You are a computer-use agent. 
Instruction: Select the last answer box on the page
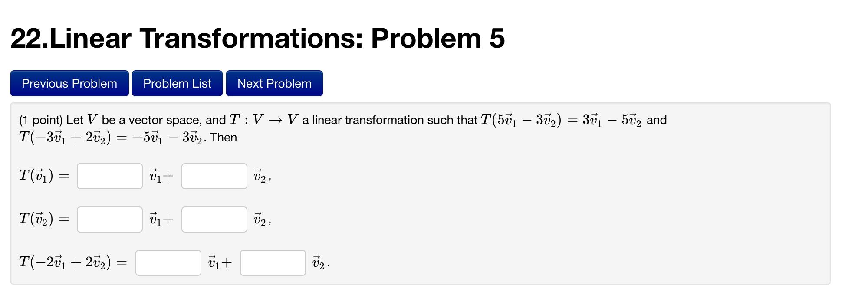pyautogui.click(x=273, y=262)
